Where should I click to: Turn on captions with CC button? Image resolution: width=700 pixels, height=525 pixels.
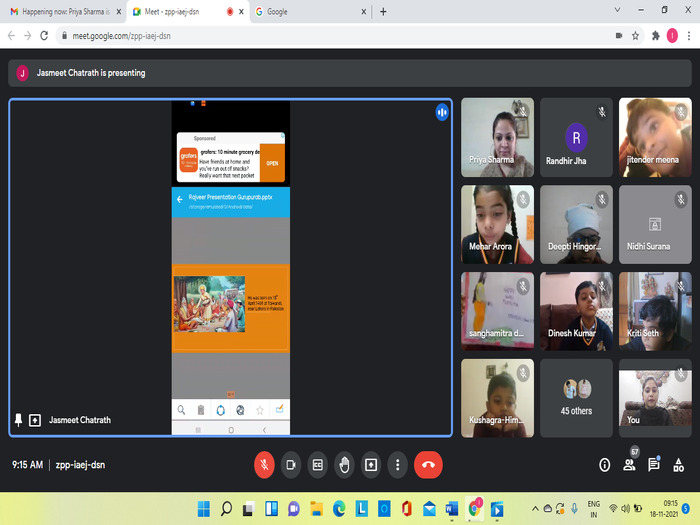point(317,465)
